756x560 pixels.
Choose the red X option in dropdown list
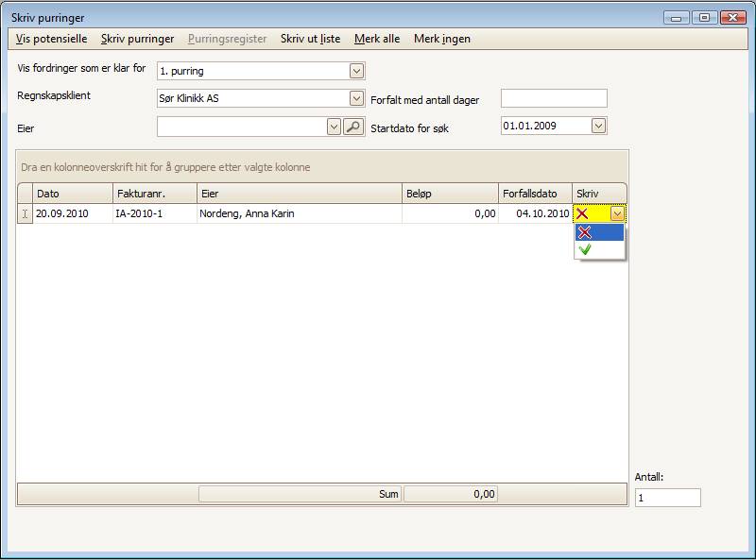pos(599,232)
